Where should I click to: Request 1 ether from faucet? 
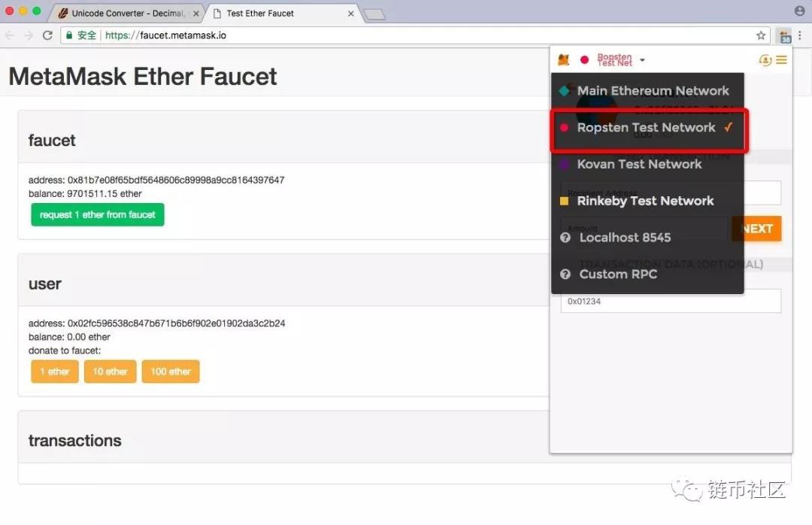click(98, 215)
